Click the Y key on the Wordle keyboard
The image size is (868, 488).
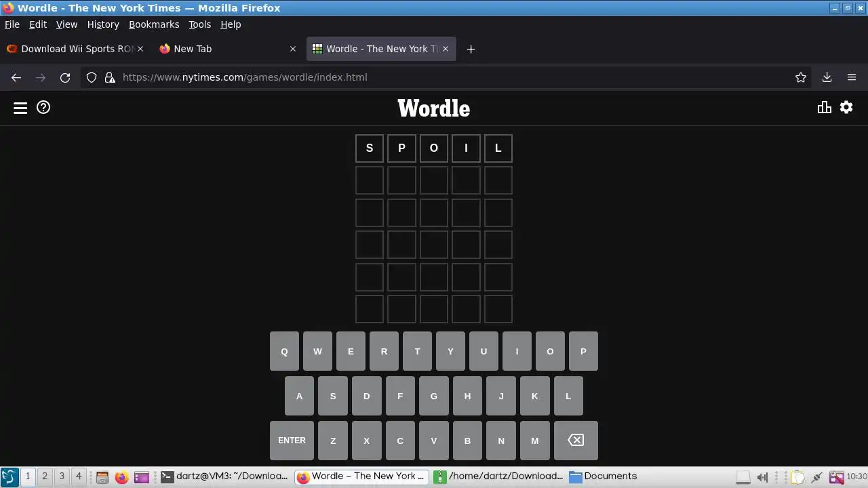pos(450,351)
